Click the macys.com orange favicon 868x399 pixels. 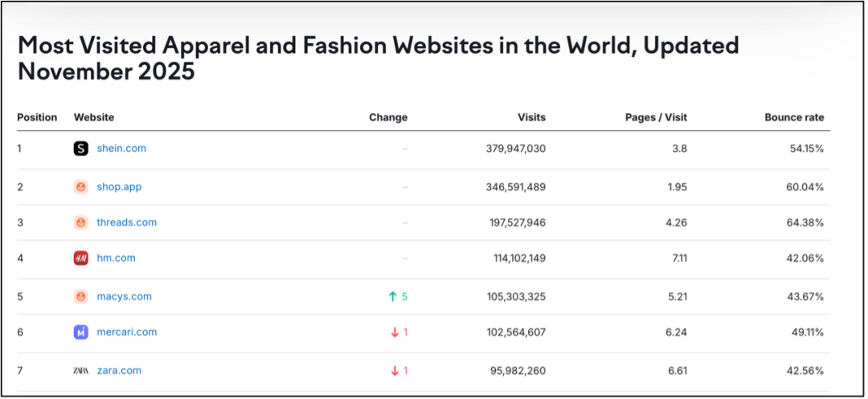[80, 296]
